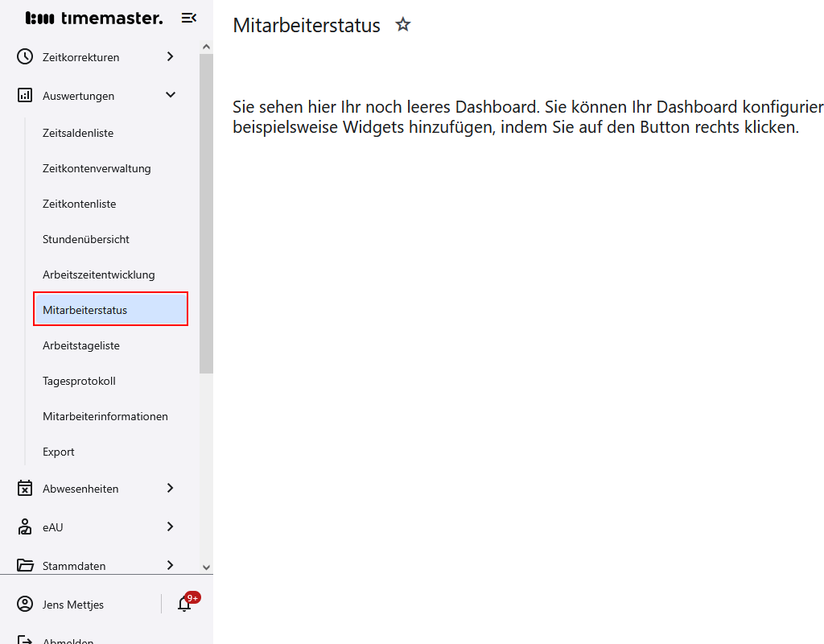
Task: Click the notification bell icon
Action: point(183,604)
